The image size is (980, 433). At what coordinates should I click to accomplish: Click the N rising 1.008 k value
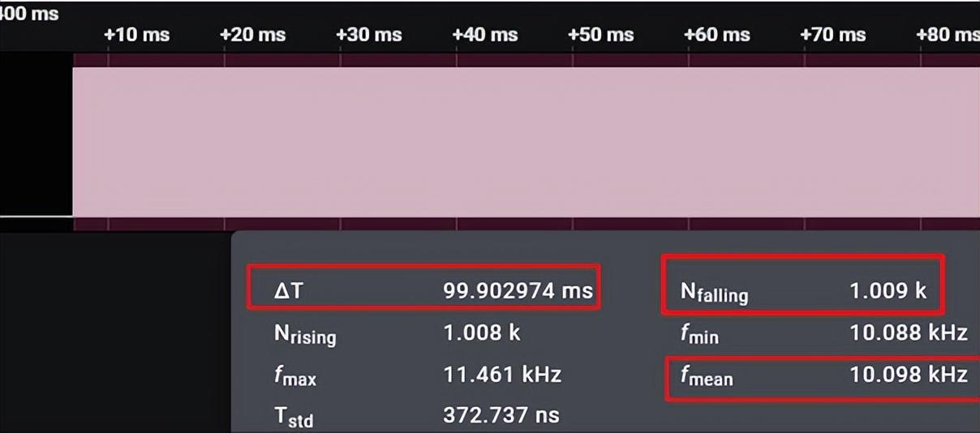pos(482,332)
